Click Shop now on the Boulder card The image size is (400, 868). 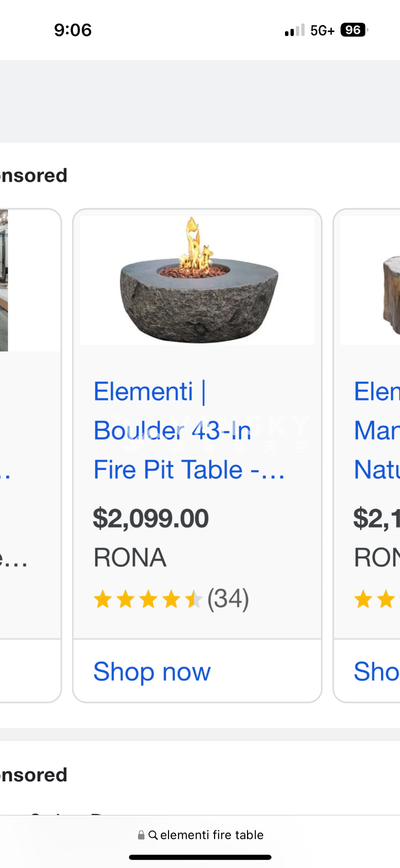(152, 671)
